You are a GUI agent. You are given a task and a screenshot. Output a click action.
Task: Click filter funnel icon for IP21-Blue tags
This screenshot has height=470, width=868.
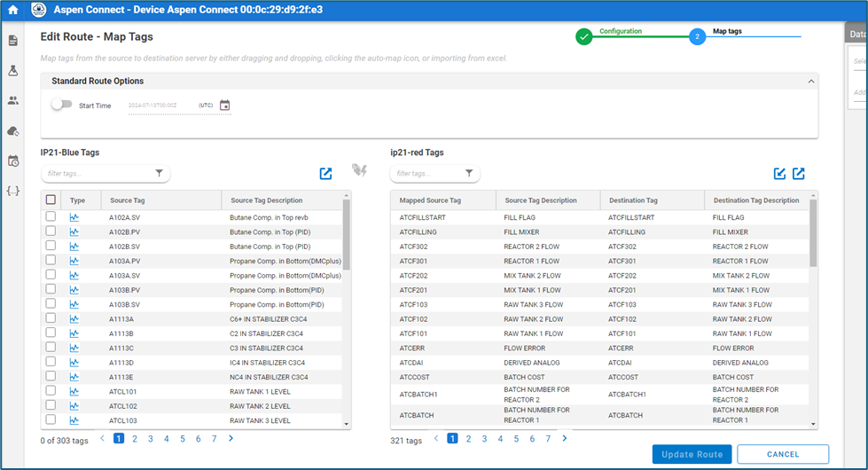(159, 173)
